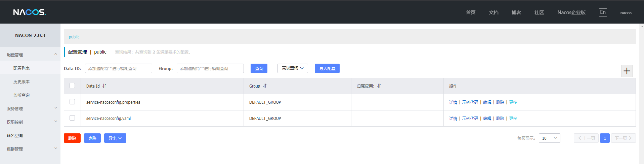
Task: Sort table by Group column icon
Action: [265, 86]
